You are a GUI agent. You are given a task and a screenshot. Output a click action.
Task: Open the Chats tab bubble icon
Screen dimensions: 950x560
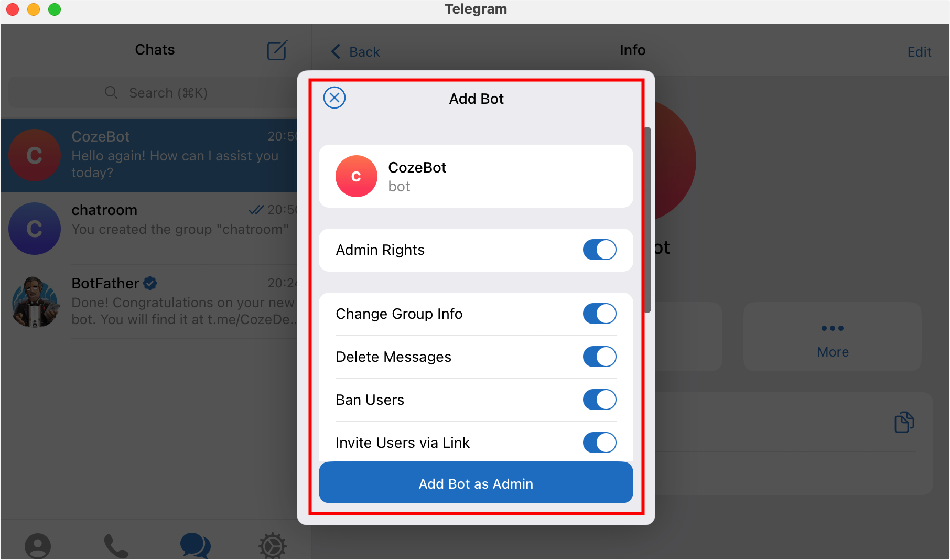point(195,546)
